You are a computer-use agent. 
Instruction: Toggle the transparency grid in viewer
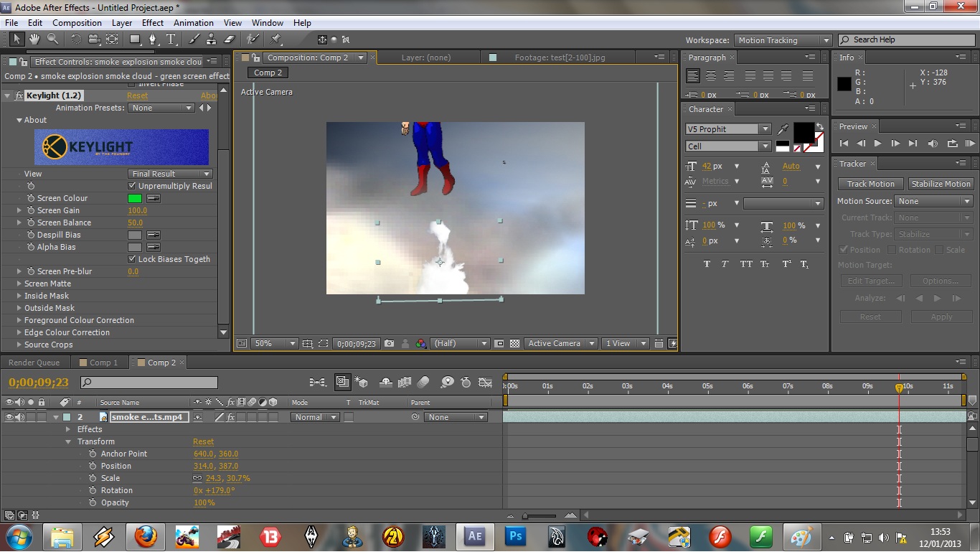pos(514,344)
